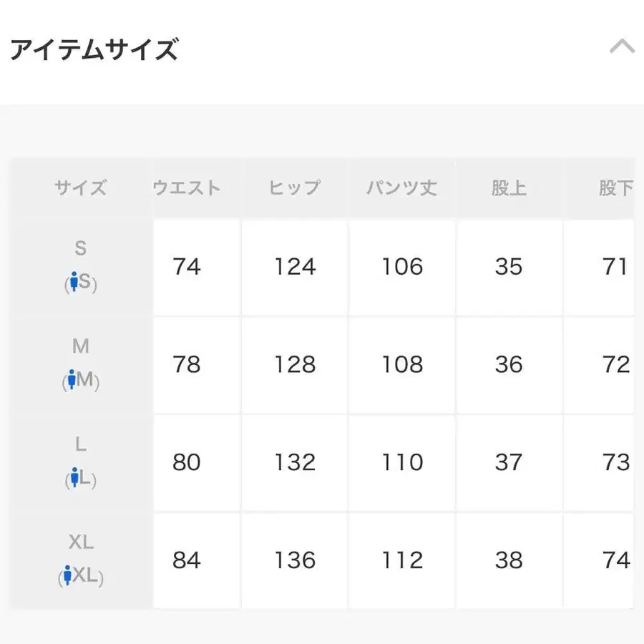
Task: Click the 股上 column header
Action: pyautogui.click(x=509, y=187)
